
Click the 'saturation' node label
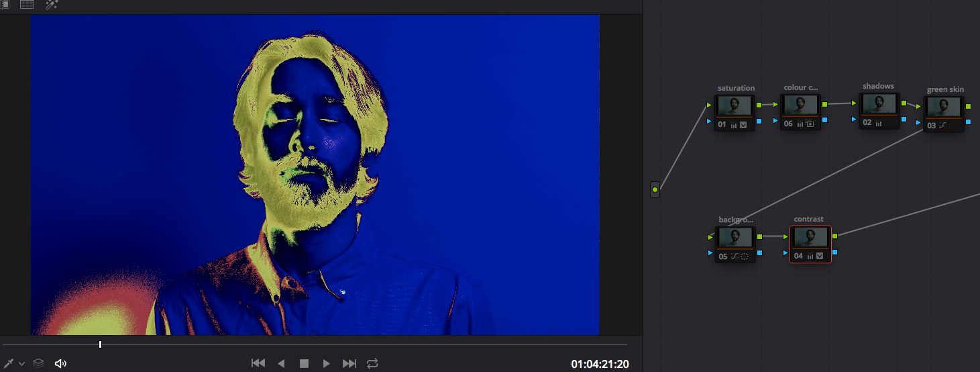[x=736, y=88]
